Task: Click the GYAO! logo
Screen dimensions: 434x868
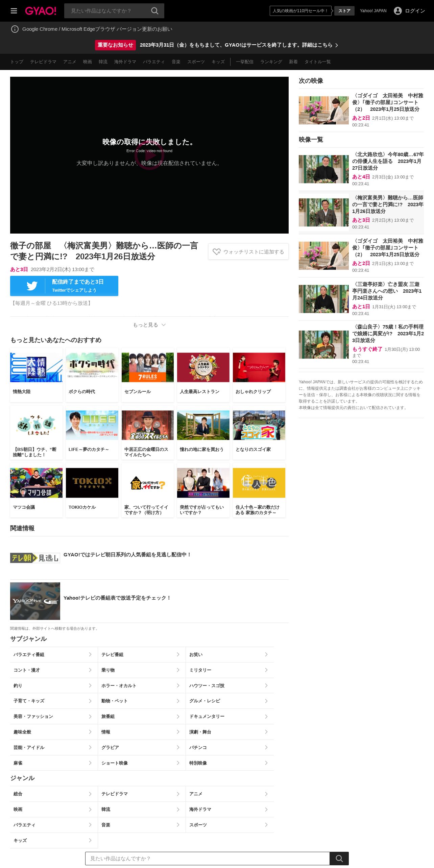Action: click(x=41, y=11)
